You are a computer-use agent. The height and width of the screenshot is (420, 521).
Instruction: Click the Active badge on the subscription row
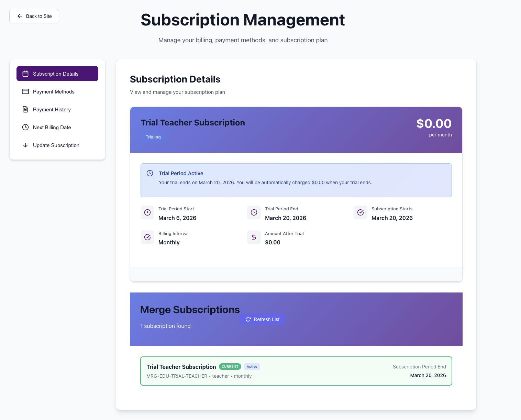252,366
